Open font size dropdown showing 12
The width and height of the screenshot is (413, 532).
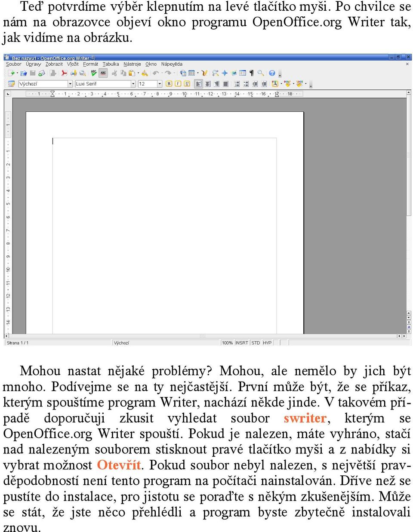coord(160,84)
